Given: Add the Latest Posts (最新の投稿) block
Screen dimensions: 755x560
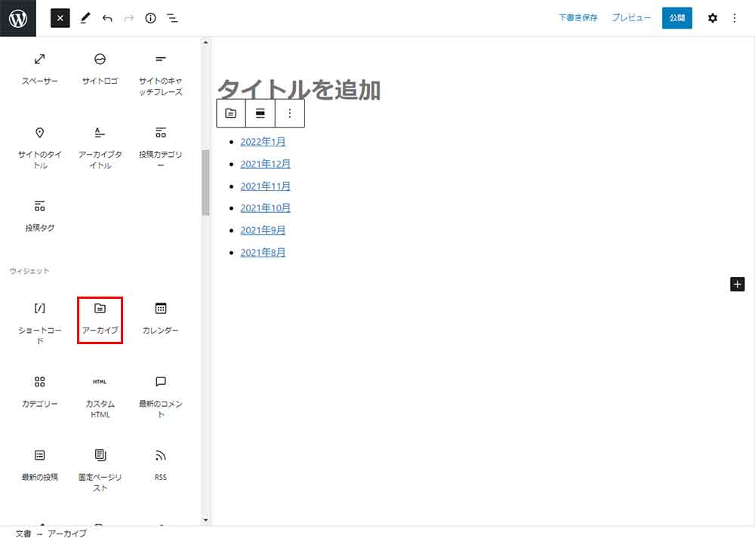Looking at the screenshot, I should [x=40, y=464].
